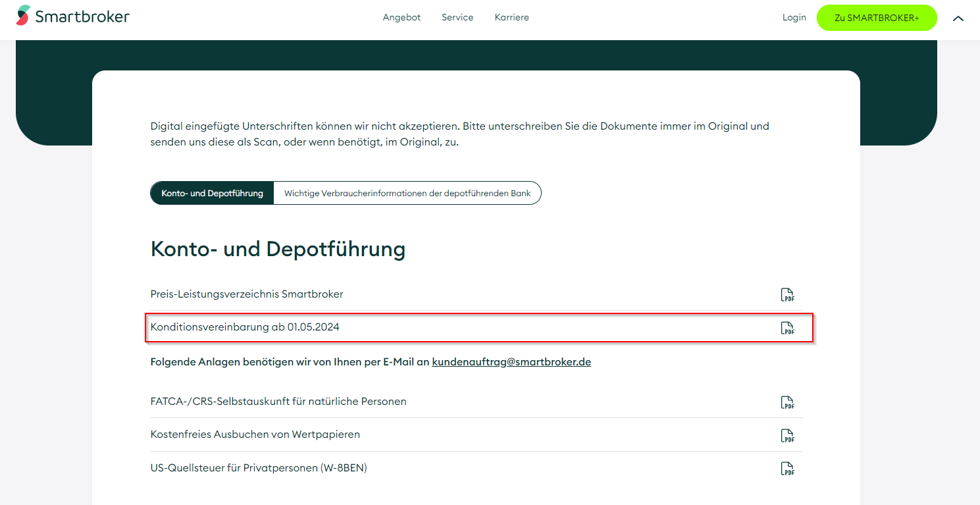
Task: Click the Smartbroker logo icon
Action: coord(23,15)
